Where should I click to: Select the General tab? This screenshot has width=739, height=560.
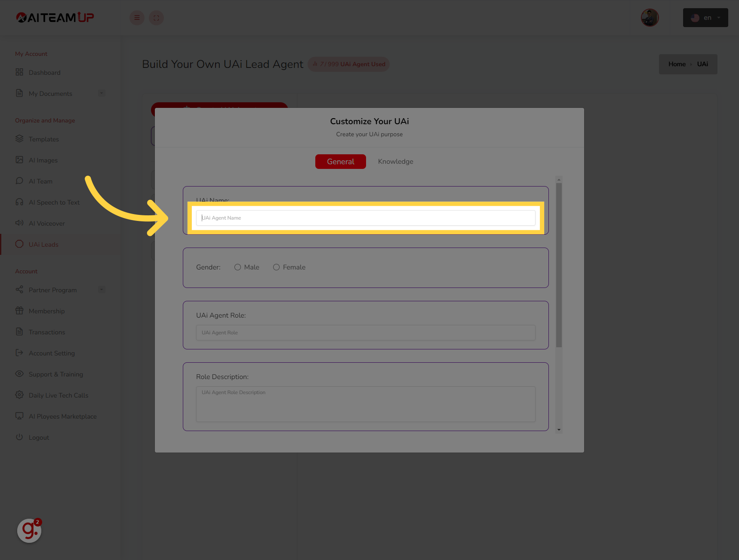tap(340, 161)
